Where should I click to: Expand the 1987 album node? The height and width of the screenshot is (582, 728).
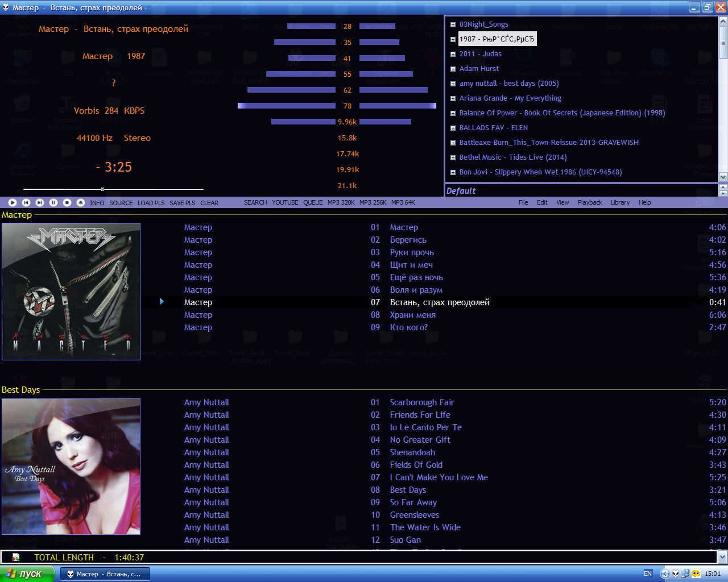coord(453,39)
